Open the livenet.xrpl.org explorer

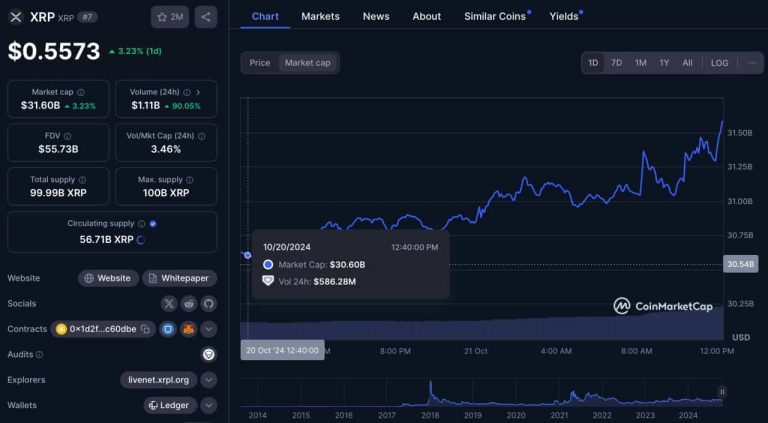[x=159, y=380]
